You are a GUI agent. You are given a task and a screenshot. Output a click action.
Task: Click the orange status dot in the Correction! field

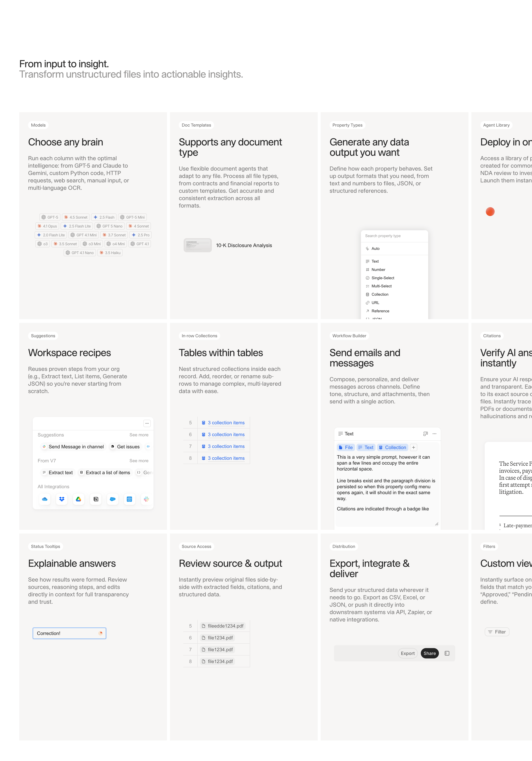101,633
